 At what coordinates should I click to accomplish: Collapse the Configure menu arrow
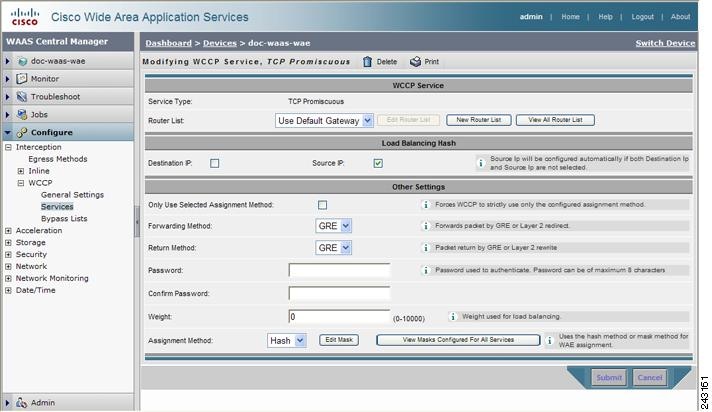coord(8,133)
